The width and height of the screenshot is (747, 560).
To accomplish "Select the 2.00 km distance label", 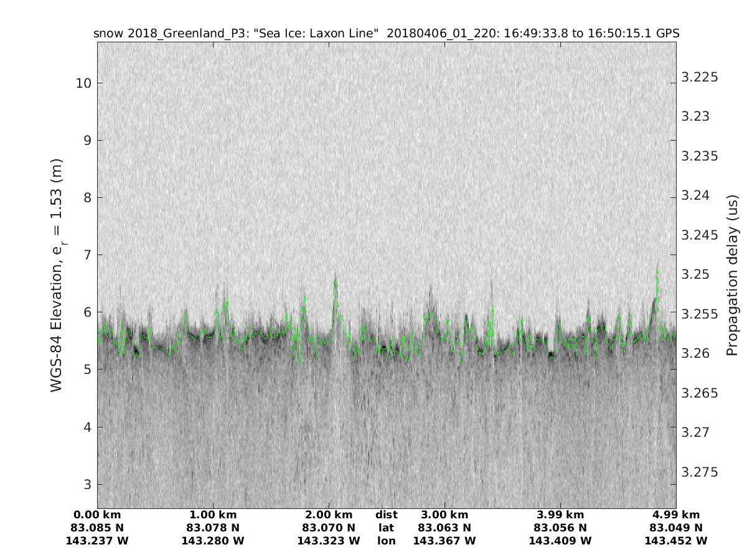I will coord(329,515).
